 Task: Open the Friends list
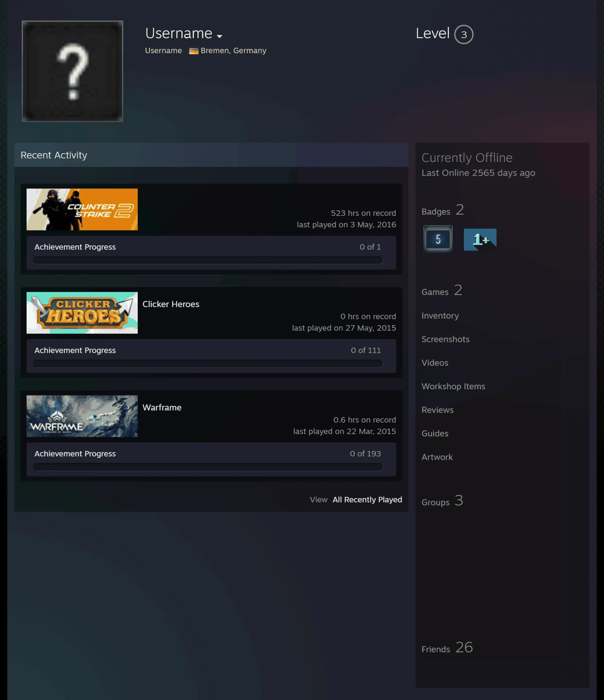click(x=447, y=648)
